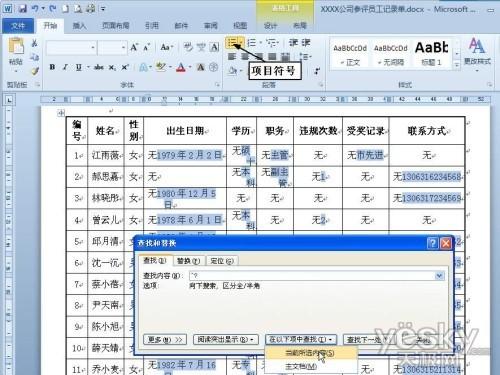
Task: Click the Print Preview icon in quick access toolbar
Action: pyautogui.click(x=78, y=8)
